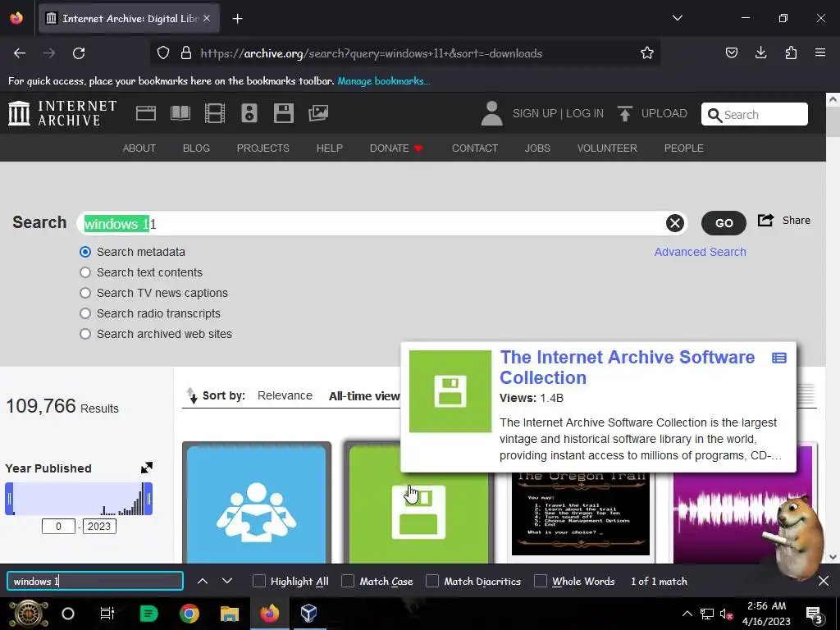Viewport: 840px width, 630px height.
Task: Open File Explorer from the taskbar
Action: click(230, 614)
